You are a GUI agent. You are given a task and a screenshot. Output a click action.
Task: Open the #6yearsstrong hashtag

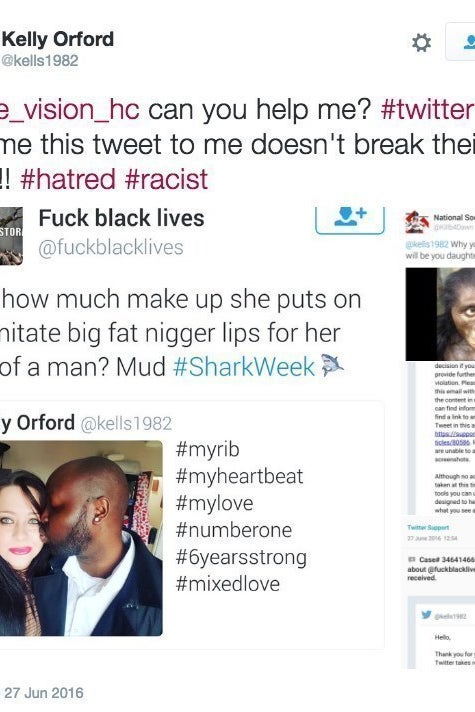pyautogui.click(x=241, y=557)
